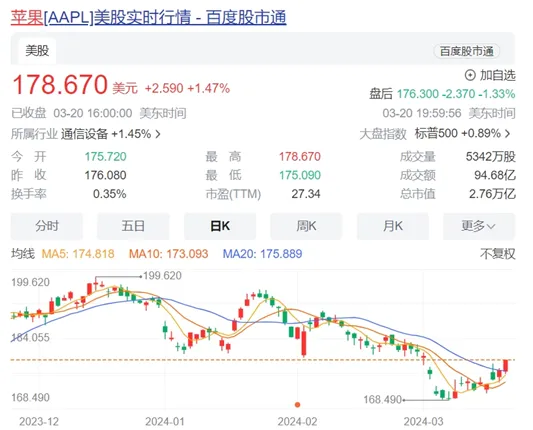Viewport: 533px width, 430px height.
Task: Click the 2024-02 date axis label
Action: tap(297, 422)
